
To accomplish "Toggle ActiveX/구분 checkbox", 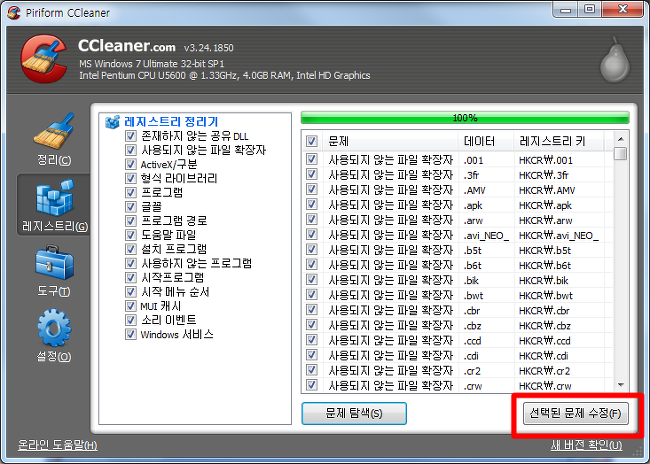I will tap(131, 164).
